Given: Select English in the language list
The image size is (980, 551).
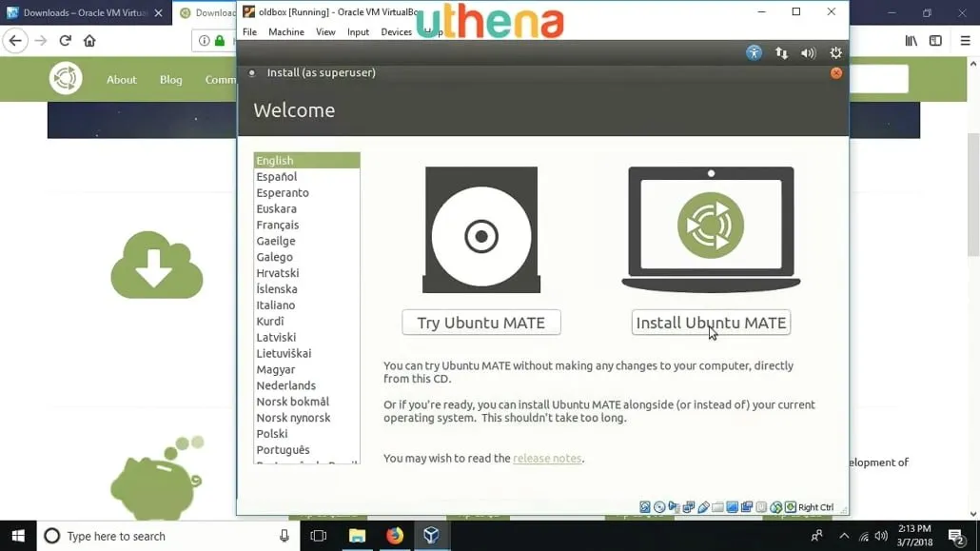Looking at the screenshot, I should 307,161.
